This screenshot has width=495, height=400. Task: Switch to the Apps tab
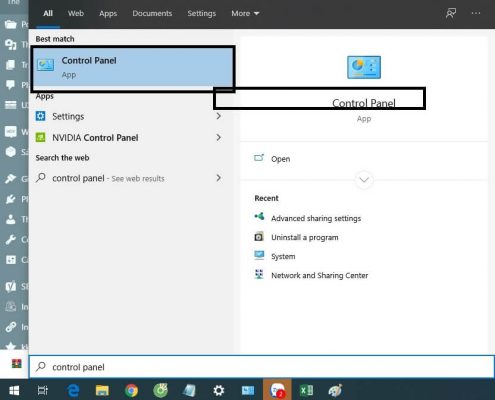tap(108, 13)
